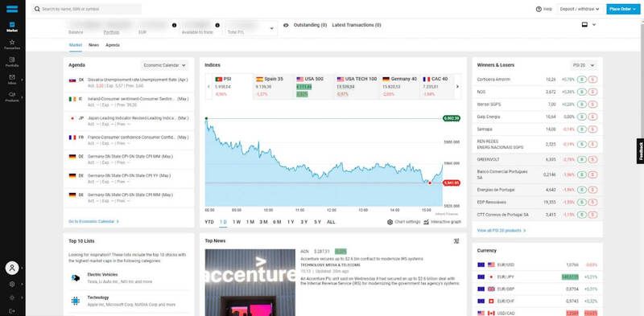Click Sell button for EDP Renováveis
644x316 pixels.
click(x=592, y=203)
